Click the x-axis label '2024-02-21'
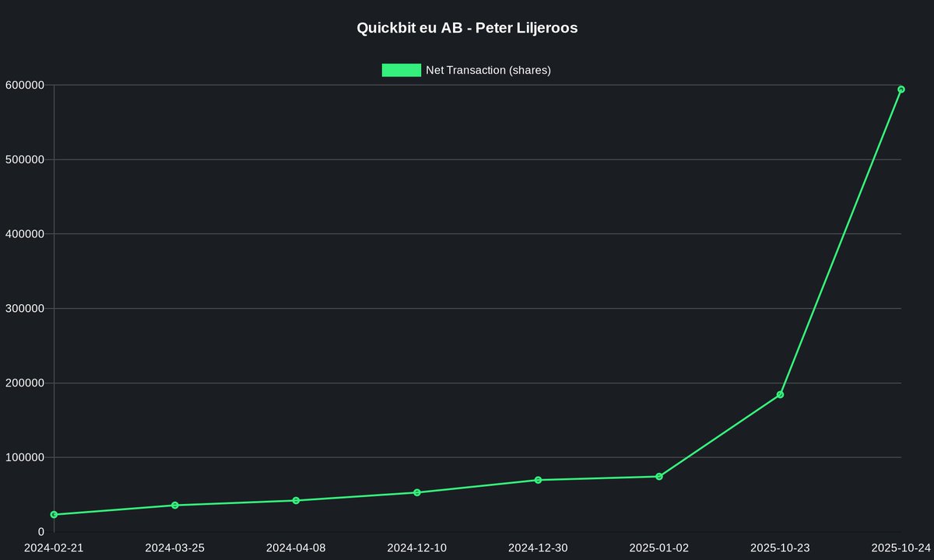This screenshot has width=934, height=560. click(x=54, y=548)
